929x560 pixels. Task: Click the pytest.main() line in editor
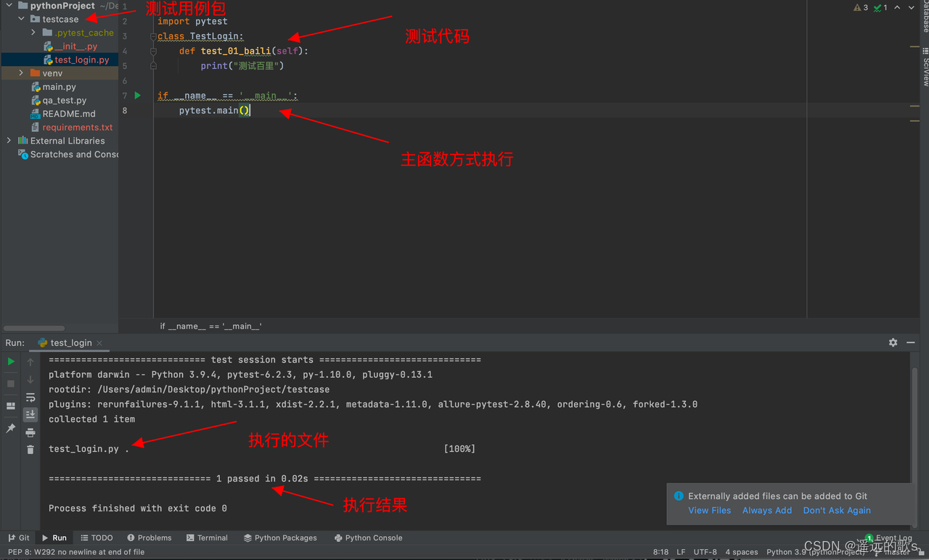click(x=214, y=110)
